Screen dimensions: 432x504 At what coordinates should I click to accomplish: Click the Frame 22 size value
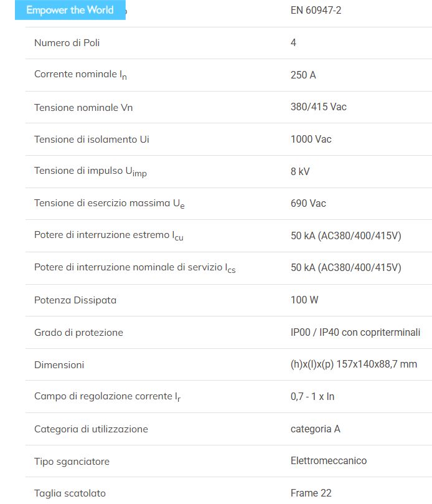pyautogui.click(x=311, y=493)
